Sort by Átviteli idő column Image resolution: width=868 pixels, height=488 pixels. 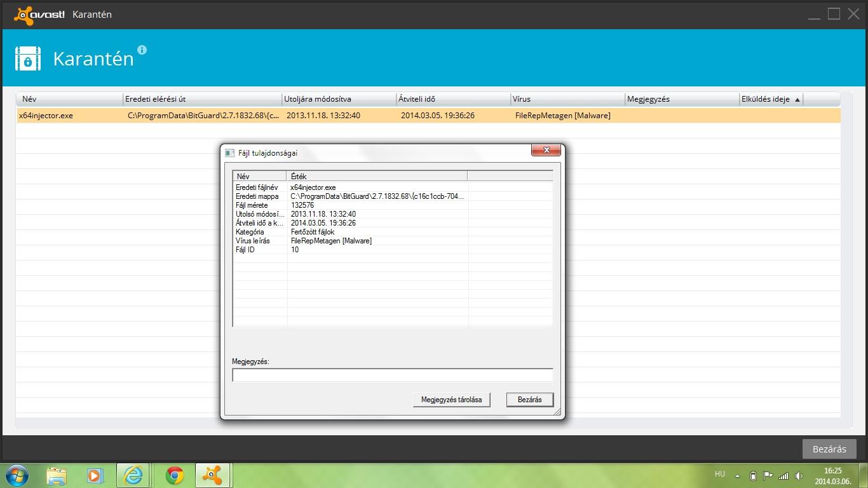[453, 99]
